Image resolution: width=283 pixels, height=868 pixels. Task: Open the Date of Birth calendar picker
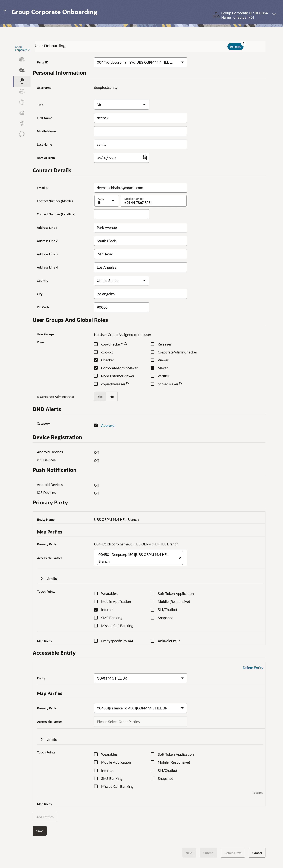pos(144,158)
